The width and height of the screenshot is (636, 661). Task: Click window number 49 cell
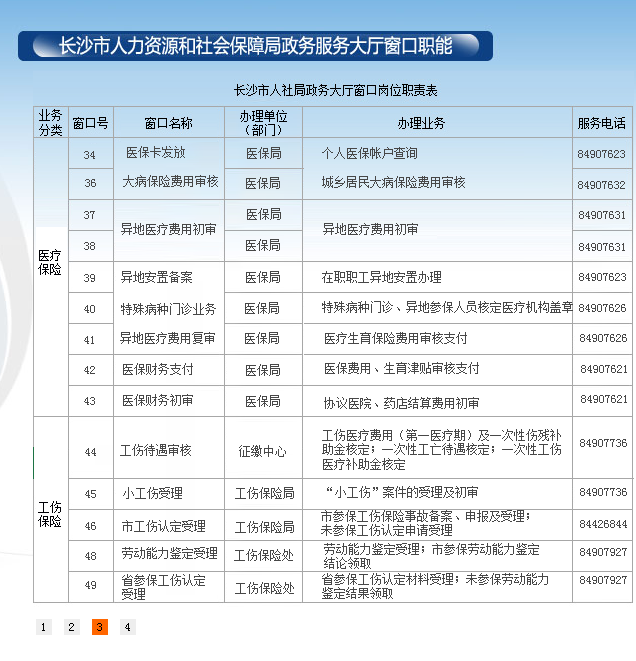(90, 584)
